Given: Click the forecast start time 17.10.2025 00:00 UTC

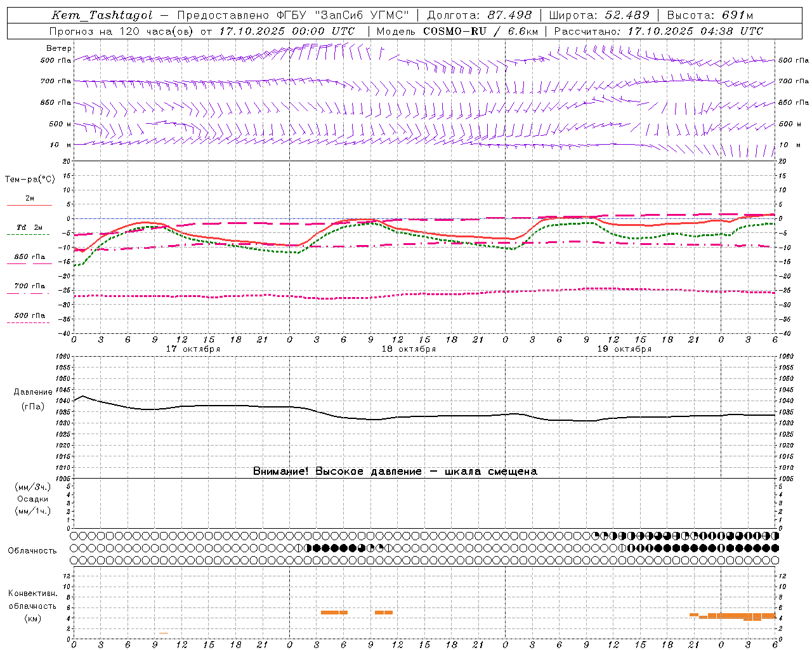Looking at the screenshot, I should [287, 31].
